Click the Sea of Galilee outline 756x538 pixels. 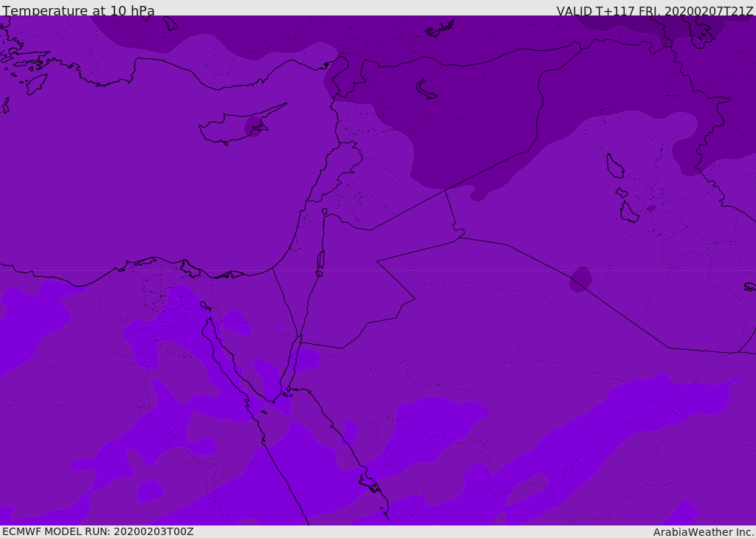325,212
